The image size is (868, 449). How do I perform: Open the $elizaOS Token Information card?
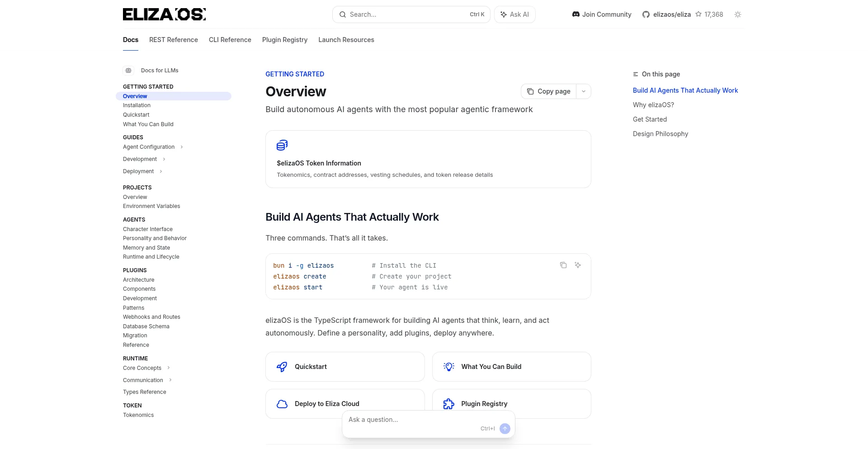(428, 159)
